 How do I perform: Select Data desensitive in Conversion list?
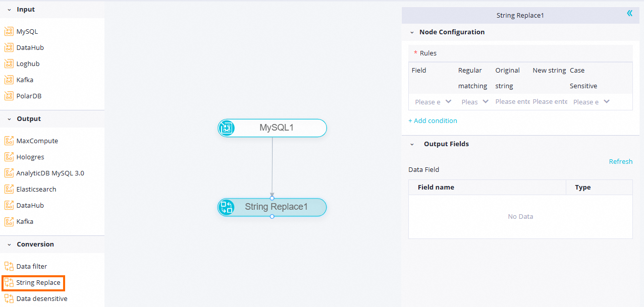pyautogui.click(x=41, y=298)
